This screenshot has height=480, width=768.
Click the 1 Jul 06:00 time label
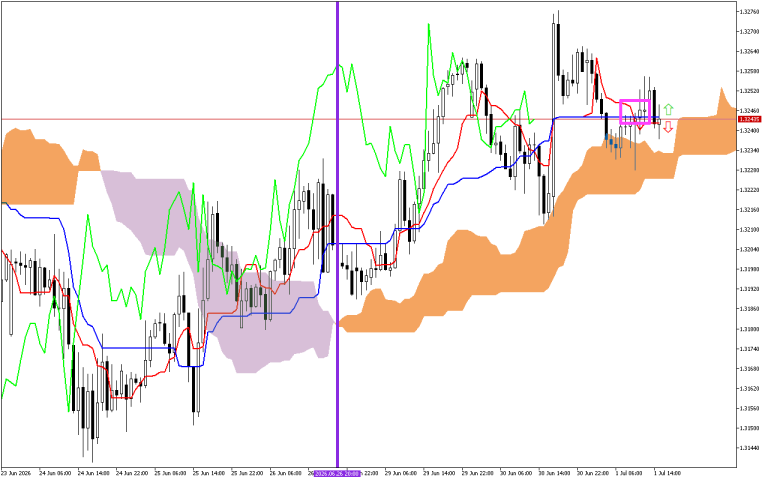pos(631,474)
